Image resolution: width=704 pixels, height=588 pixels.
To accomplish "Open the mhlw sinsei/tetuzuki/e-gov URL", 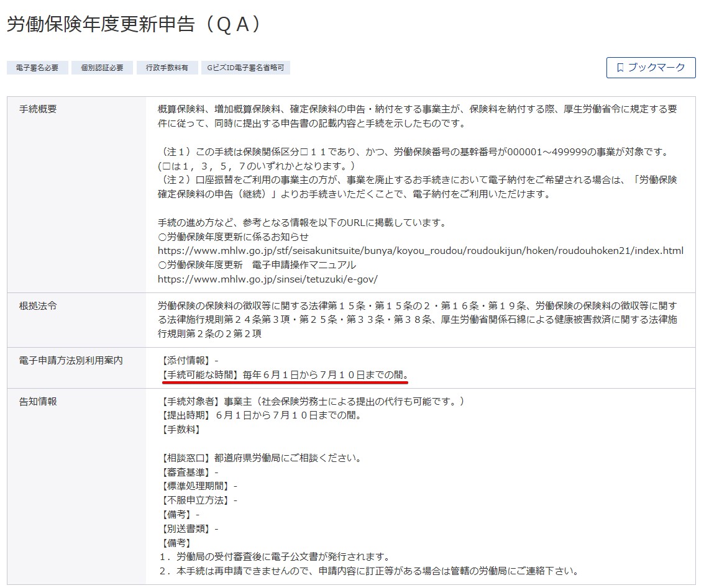I will click(268, 279).
